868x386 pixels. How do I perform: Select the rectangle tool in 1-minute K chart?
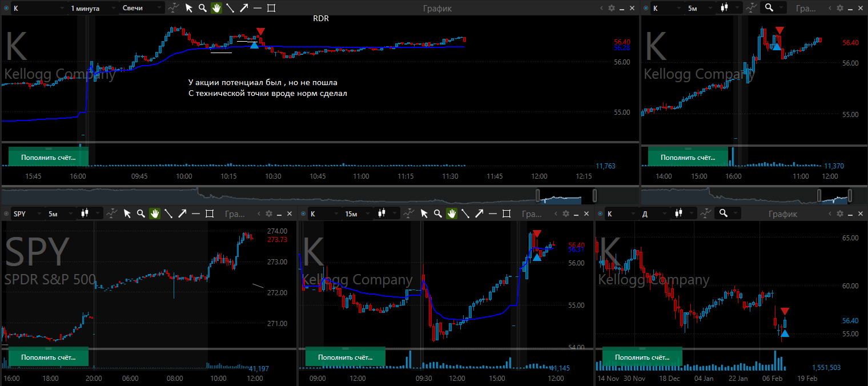click(x=271, y=8)
